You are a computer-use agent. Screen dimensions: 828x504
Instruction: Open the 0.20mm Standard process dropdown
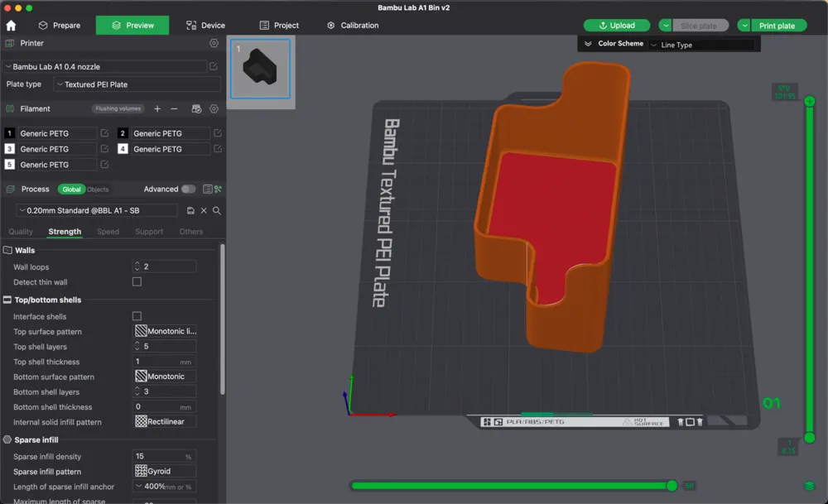97,210
